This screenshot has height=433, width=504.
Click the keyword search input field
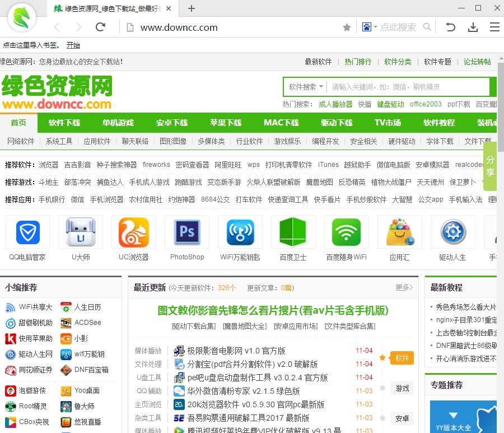tap(409, 87)
